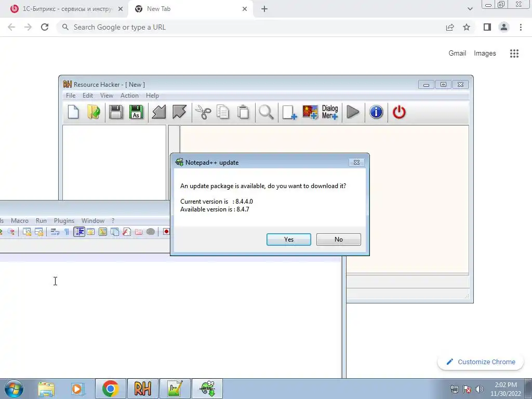Open the Windows Start menu
This screenshot has height=399, width=532.
click(14, 389)
